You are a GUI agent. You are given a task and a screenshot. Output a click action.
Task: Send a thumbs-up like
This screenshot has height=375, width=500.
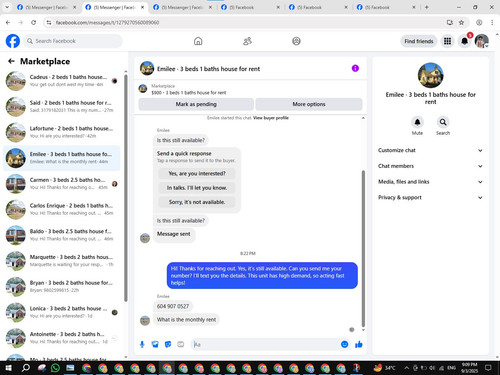click(359, 344)
